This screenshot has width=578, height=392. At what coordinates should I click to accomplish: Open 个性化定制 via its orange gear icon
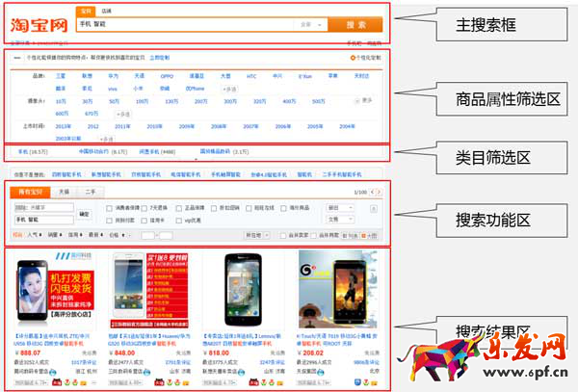[353, 58]
